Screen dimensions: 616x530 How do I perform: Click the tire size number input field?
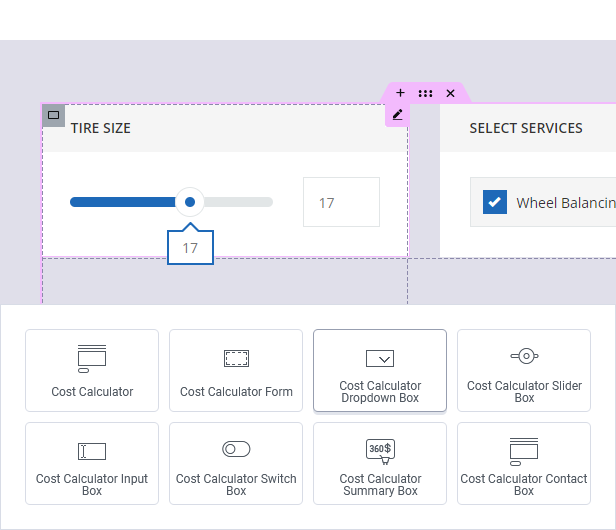point(341,202)
